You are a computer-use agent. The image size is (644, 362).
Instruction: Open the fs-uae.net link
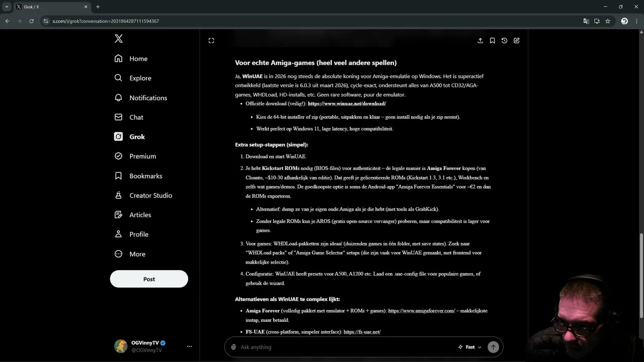pos(362,332)
